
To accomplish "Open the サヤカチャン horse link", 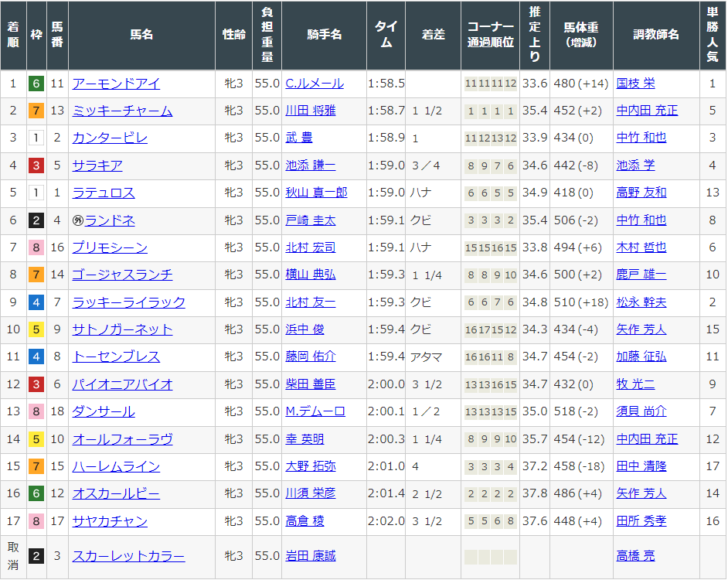I will pyautogui.click(x=110, y=521).
